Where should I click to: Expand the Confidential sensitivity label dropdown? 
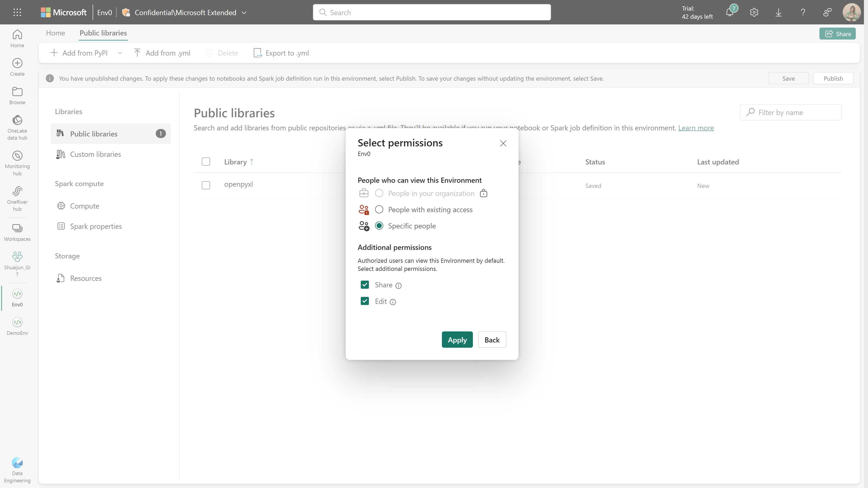tap(244, 12)
